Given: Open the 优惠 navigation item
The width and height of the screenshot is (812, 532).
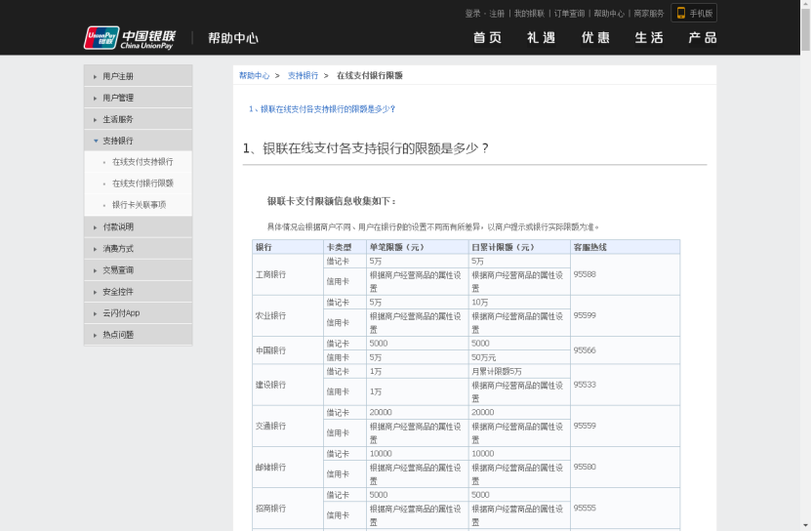Looking at the screenshot, I should 595,38.
